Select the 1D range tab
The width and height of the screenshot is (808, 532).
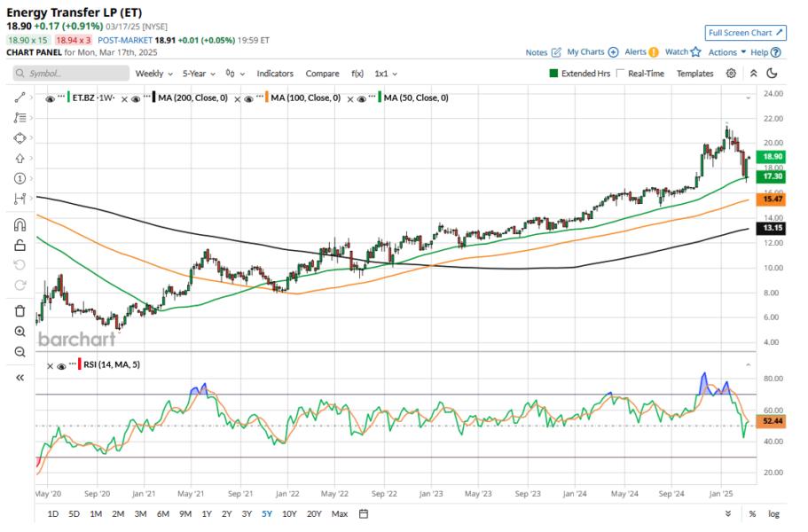click(x=53, y=513)
